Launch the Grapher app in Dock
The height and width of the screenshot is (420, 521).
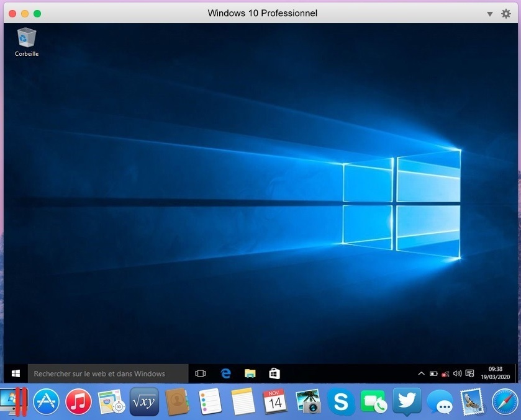click(x=144, y=402)
